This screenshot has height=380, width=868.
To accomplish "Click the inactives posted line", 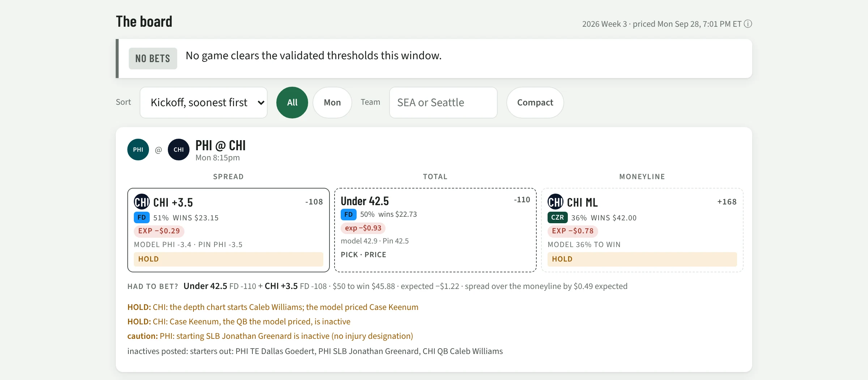I will point(315,351).
